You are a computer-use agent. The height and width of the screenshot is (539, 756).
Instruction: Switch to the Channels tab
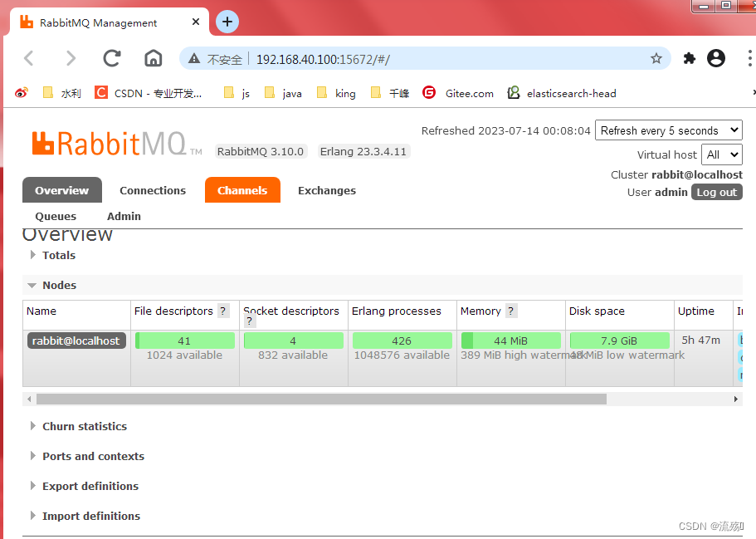[x=241, y=190]
